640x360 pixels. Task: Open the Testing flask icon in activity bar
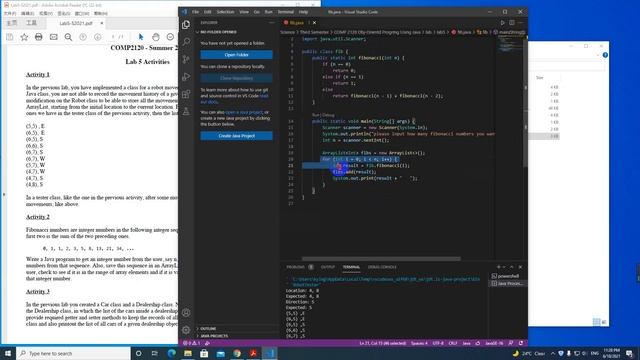click(186, 111)
